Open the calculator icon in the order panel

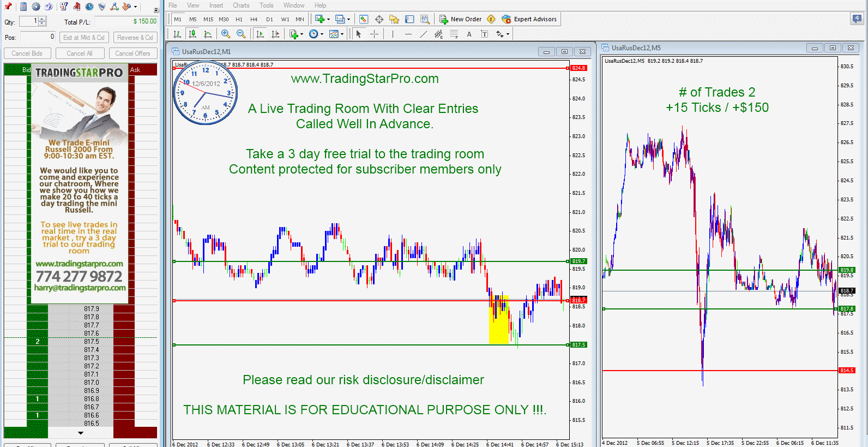pos(23,7)
